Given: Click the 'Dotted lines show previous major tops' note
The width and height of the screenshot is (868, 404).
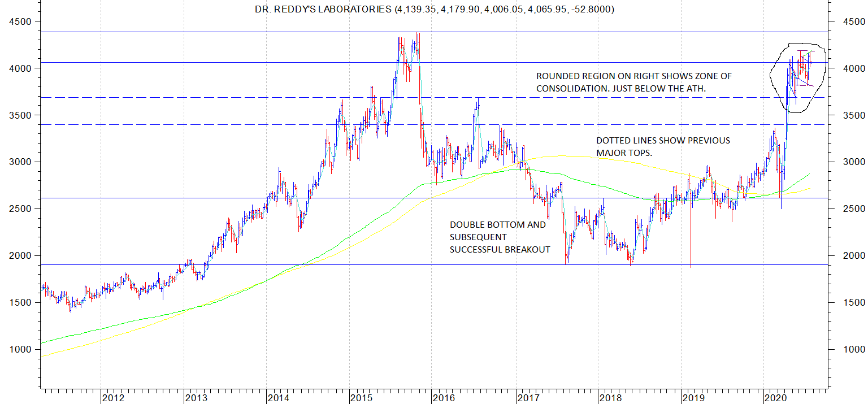Looking at the screenshot, I should [663, 147].
